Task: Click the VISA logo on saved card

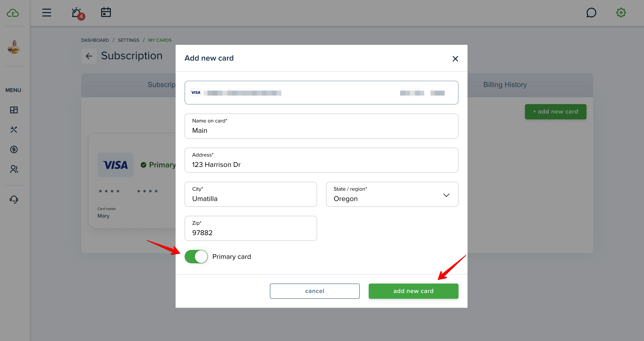Action: point(115,165)
